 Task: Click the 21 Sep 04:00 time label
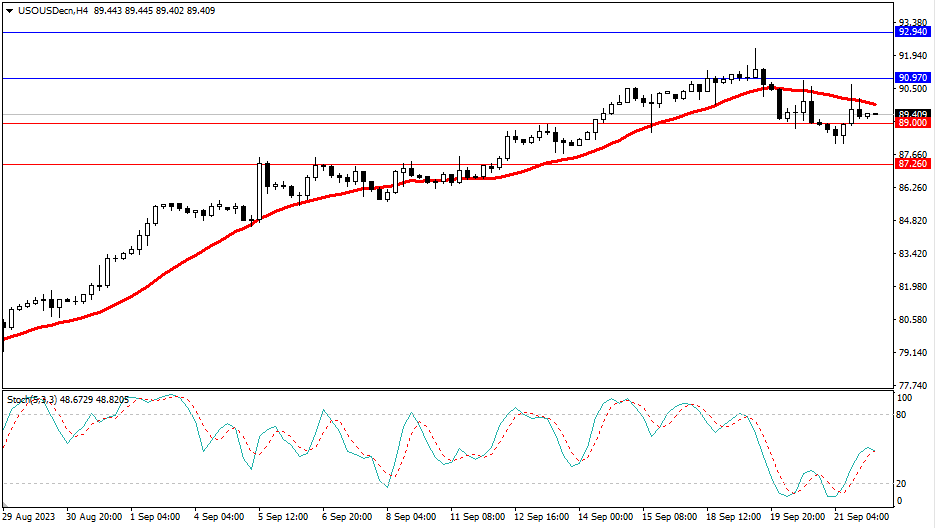[x=863, y=517]
